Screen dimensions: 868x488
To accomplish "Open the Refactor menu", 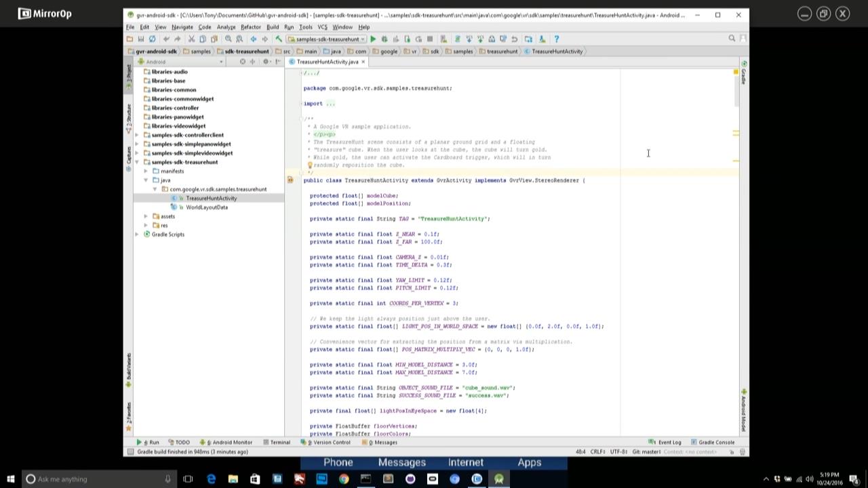I will [x=250, y=27].
